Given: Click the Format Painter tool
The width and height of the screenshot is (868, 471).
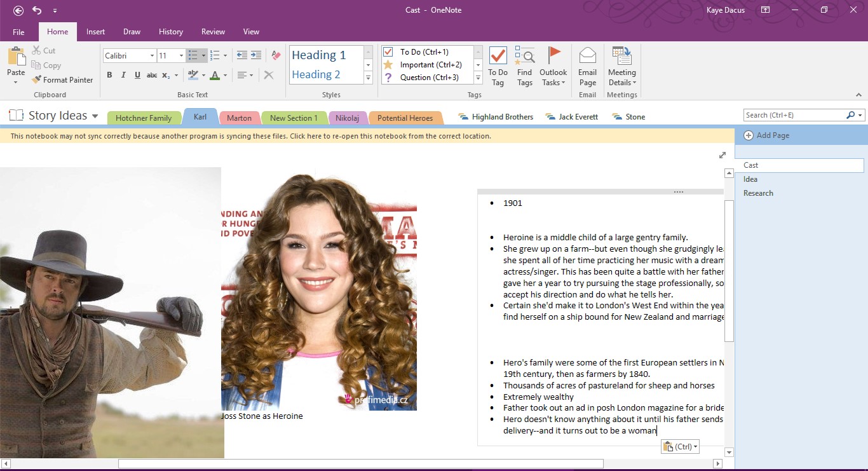Looking at the screenshot, I should 62,80.
